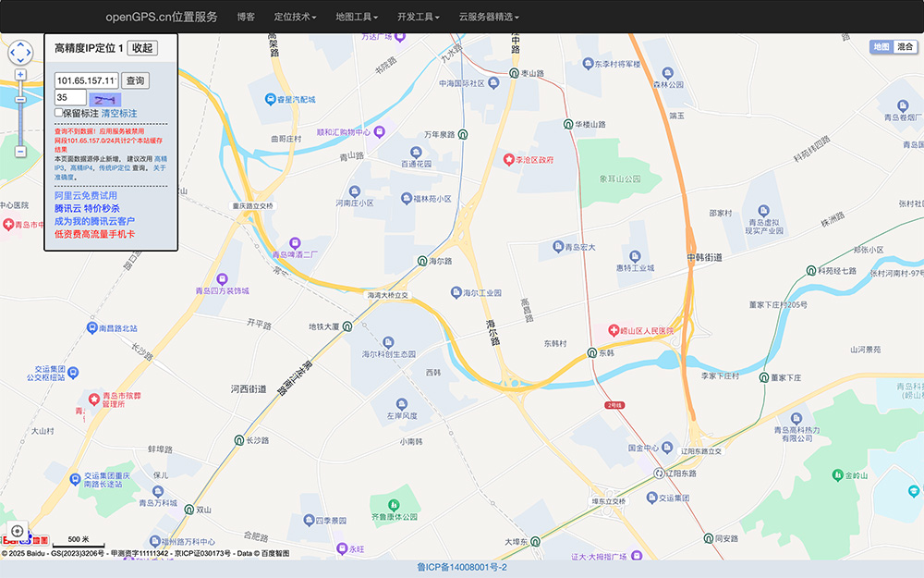Open the 阿里云免费试用 link
Viewport: 924px width, 578px height.
[86, 195]
